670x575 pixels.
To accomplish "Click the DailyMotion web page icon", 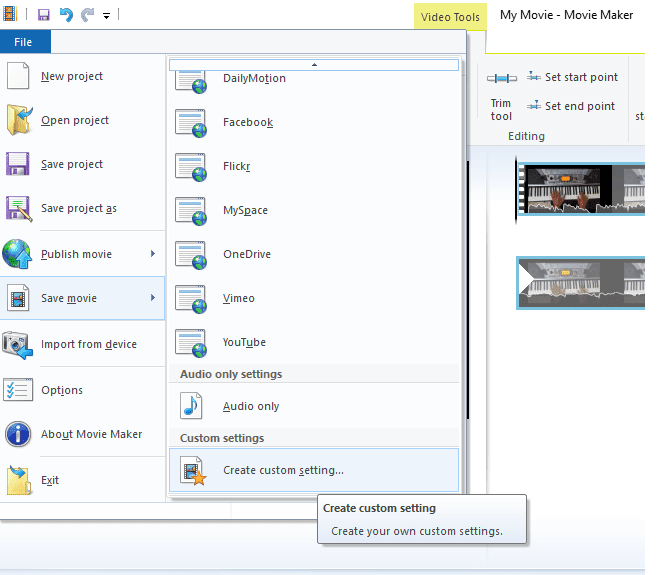I will point(191,81).
